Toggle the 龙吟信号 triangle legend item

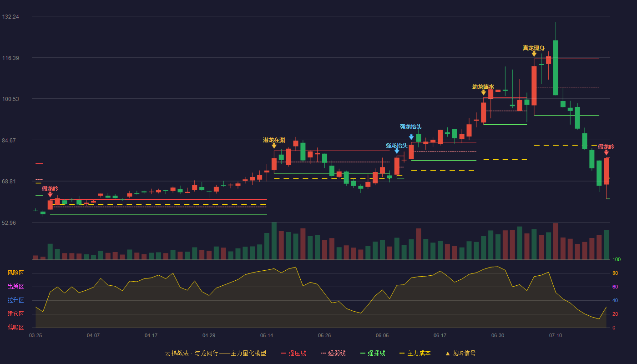click(460, 353)
